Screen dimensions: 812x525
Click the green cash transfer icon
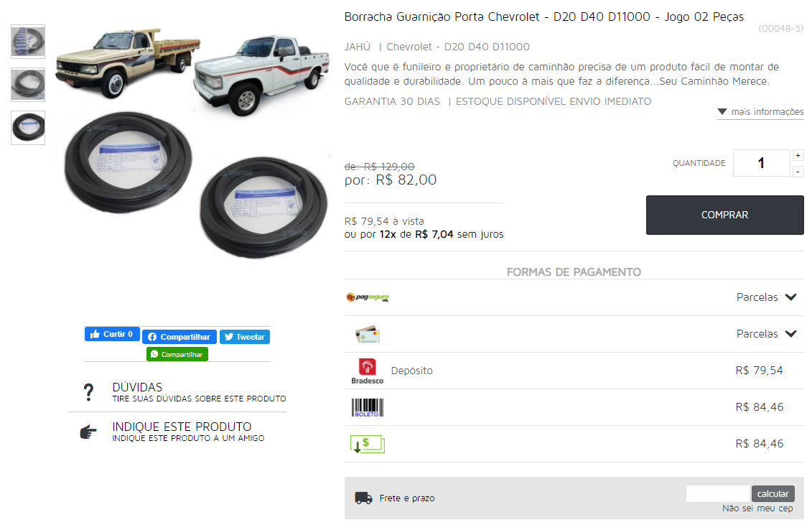coord(367,444)
